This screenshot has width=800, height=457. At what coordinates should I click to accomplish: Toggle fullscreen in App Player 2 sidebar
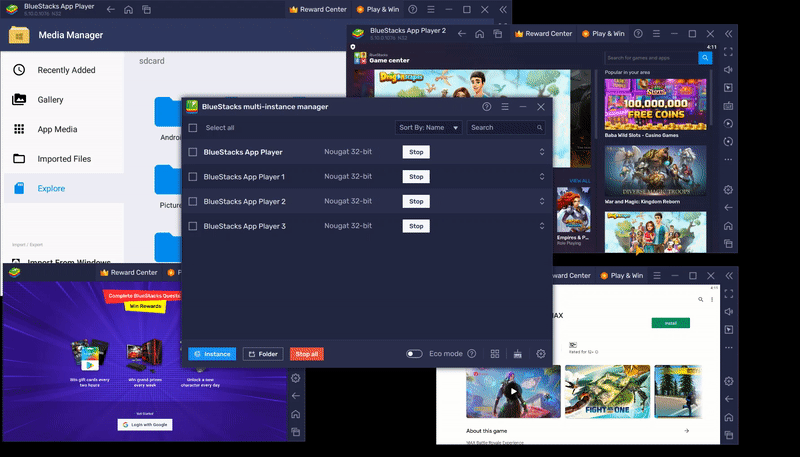pos(728,52)
